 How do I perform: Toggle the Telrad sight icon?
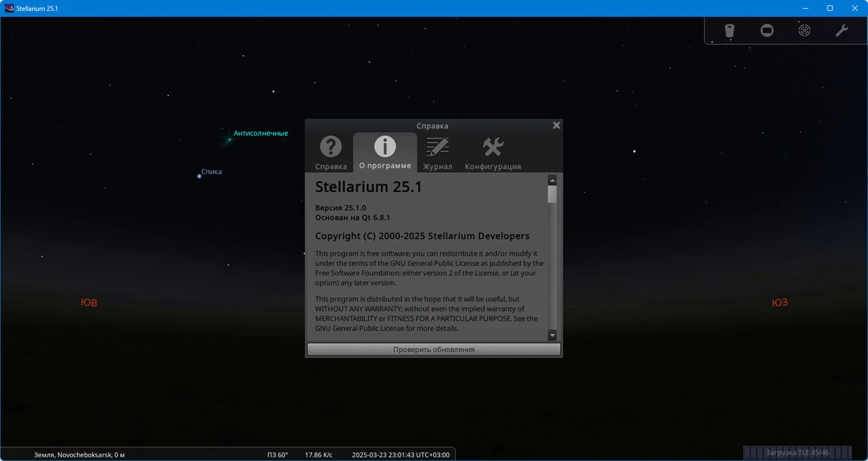[x=804, y=30]
